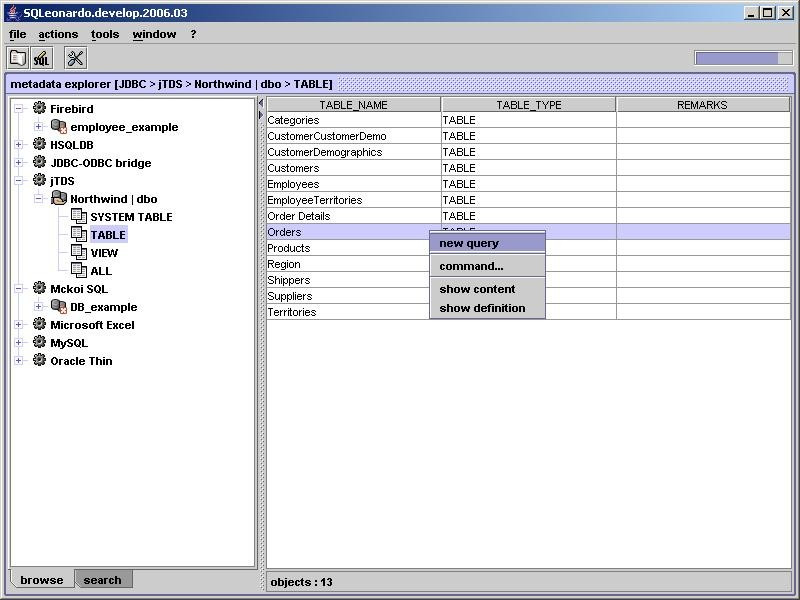Click the split pane collapse-left arrow
The height and width of the screenshot is (600, 800).
coord(261,104)
